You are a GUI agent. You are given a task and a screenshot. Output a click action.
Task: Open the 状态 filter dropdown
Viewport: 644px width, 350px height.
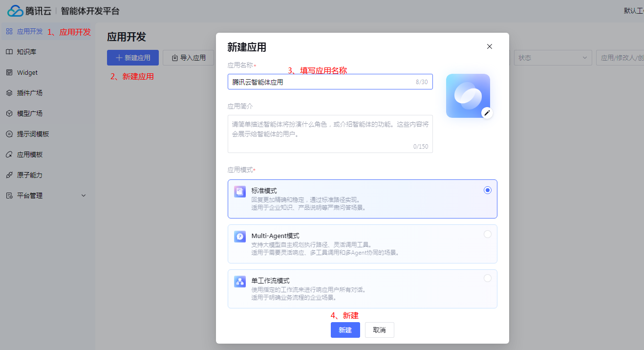click(552, 58)
